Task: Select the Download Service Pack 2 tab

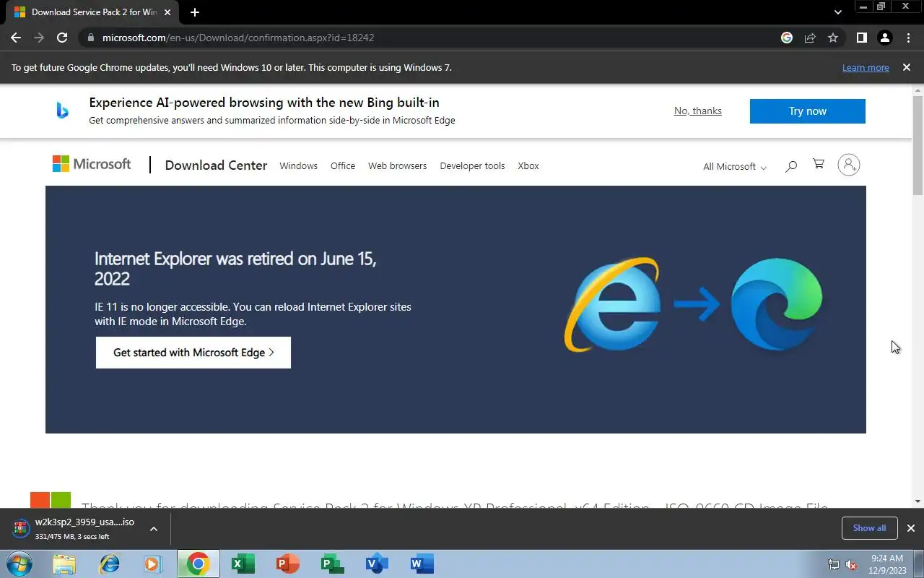Action: pyautogui.click(x=94, y=12)
